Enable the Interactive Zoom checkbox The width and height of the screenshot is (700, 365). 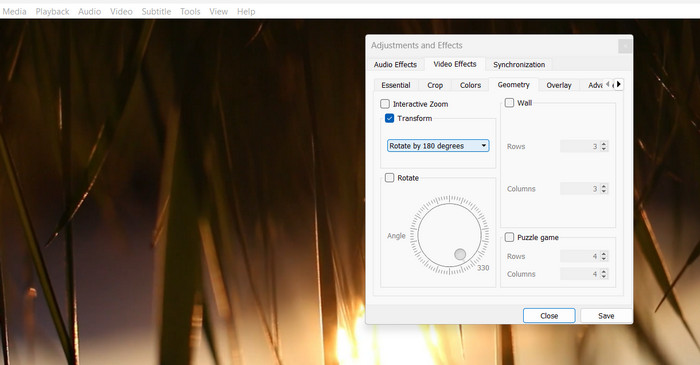coord(385,104)
